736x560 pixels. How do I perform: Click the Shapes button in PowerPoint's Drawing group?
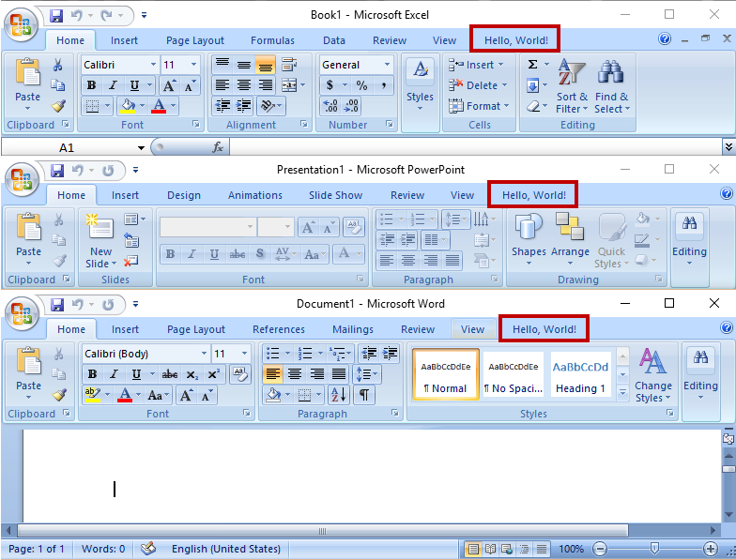click(529, 240)
